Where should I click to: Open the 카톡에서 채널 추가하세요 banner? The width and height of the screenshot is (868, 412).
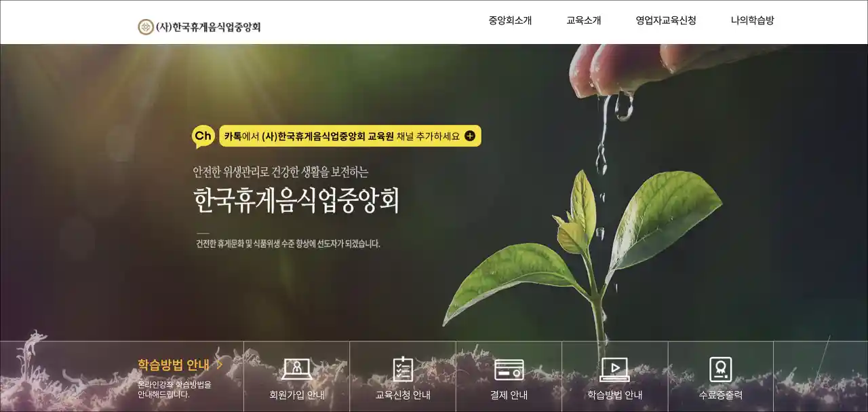click(350, 136)
